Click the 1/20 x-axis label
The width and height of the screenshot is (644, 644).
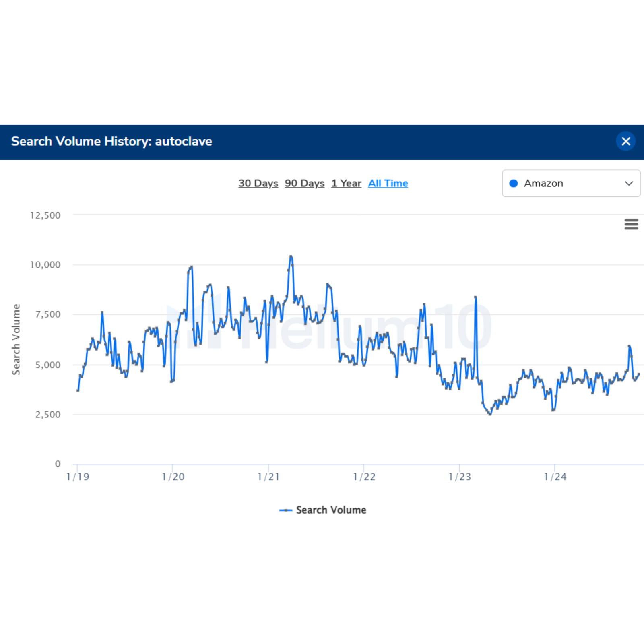click(x=173, y=477)
